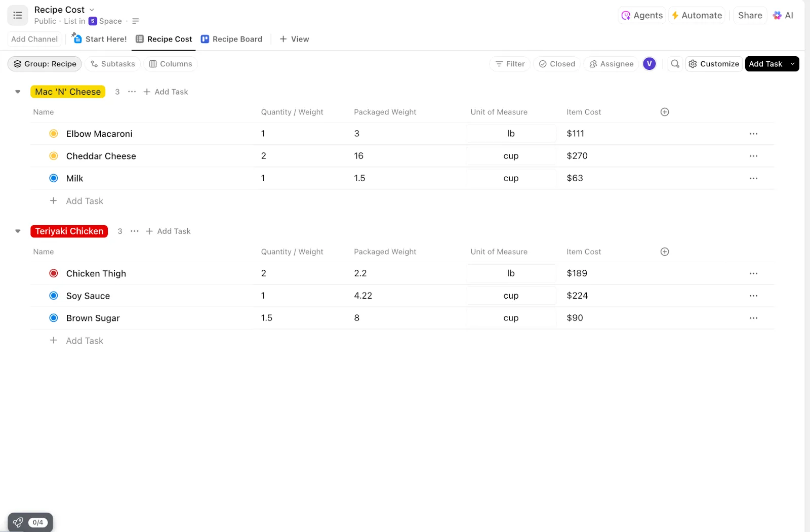
Task: Open ellipsis menu beside Teriyaki Chicken group
Action: [x=135, y=231]
